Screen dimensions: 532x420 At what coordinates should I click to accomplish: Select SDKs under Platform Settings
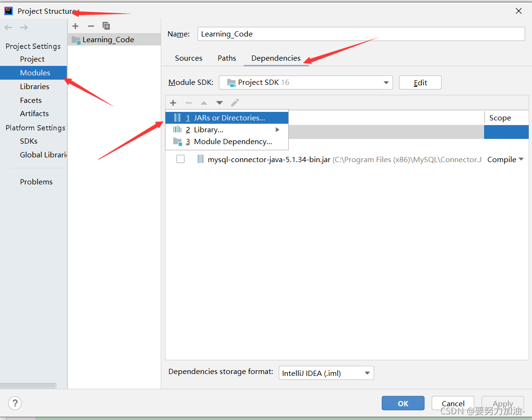(34, 141)
